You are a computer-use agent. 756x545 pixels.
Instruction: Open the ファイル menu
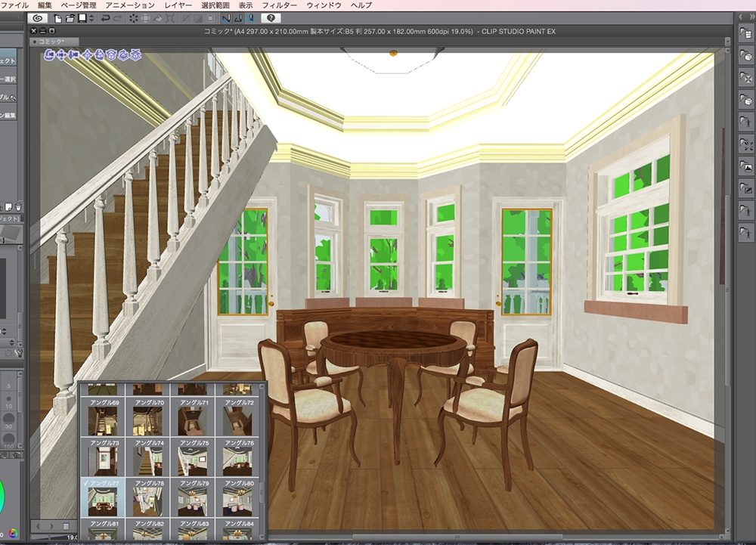click(15, 5)
